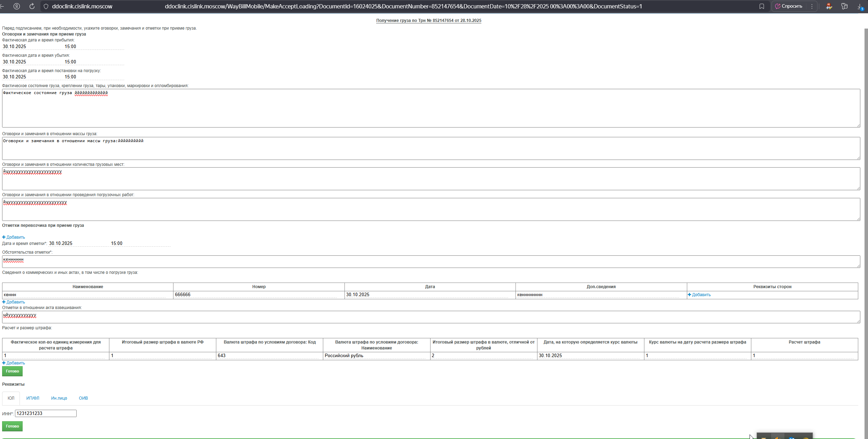Screen dimensions: 868x439
Task: Switch to the Ин.лицо tab
Action: point(59,398)
